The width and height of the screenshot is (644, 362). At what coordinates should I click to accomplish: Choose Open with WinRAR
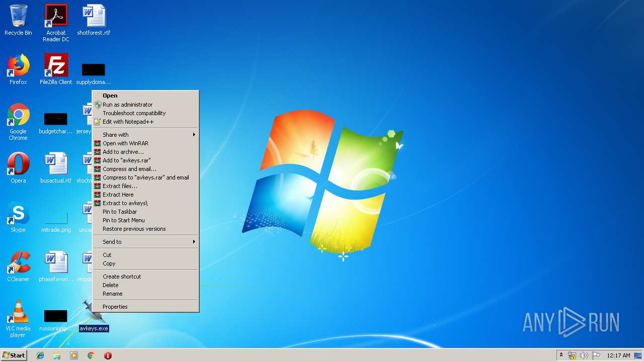tap(145, 143)
